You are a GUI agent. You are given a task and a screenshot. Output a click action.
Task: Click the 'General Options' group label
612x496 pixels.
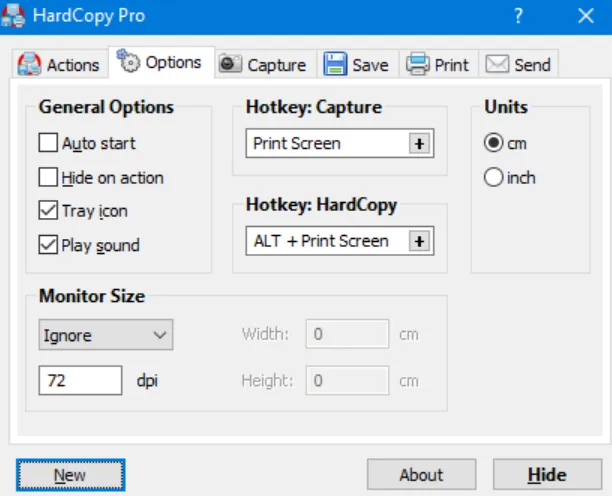(106, 107)
